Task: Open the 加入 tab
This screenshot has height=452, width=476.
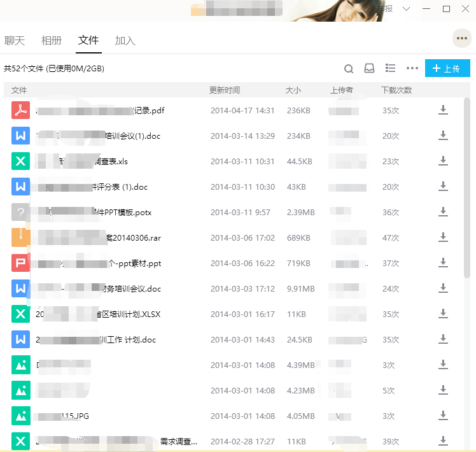Action: (x=125, y=40)
